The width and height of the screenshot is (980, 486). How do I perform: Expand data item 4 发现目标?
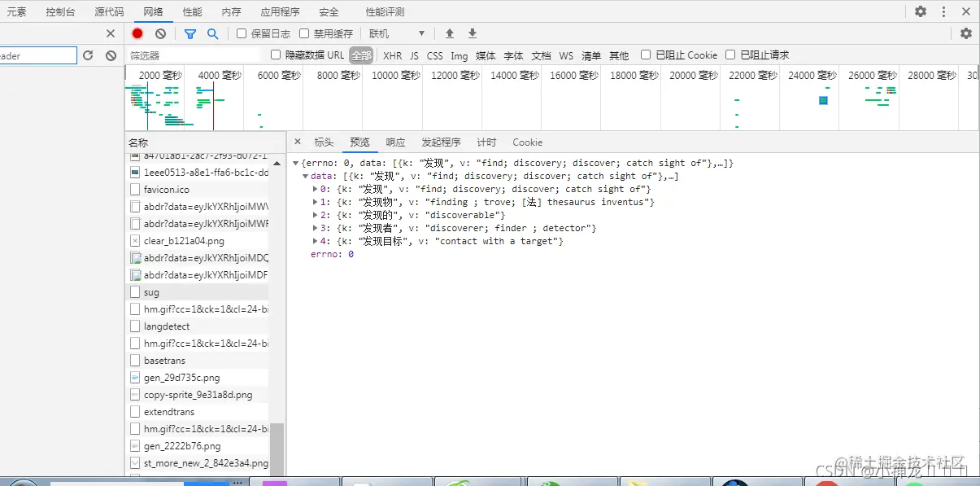point(316,242)
